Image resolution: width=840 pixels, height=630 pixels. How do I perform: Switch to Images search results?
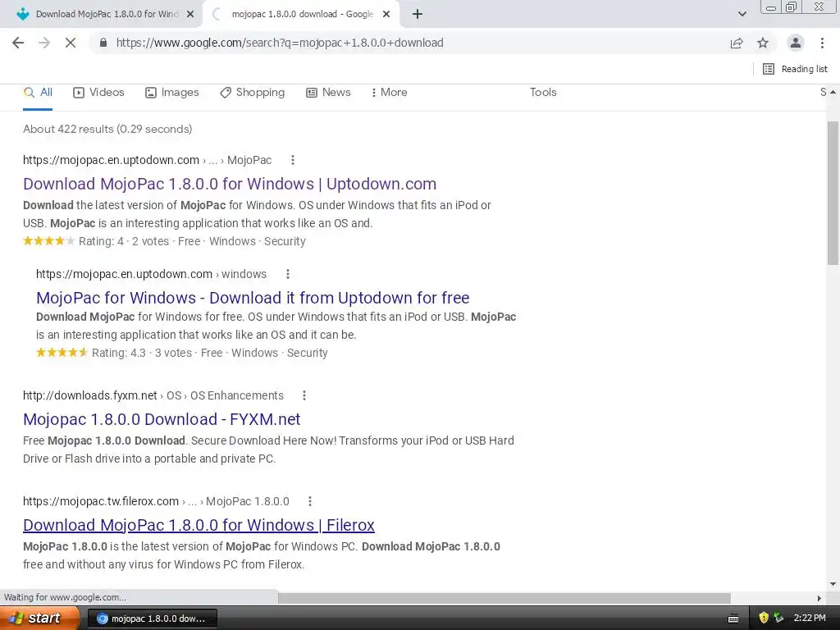pos(172,93)
